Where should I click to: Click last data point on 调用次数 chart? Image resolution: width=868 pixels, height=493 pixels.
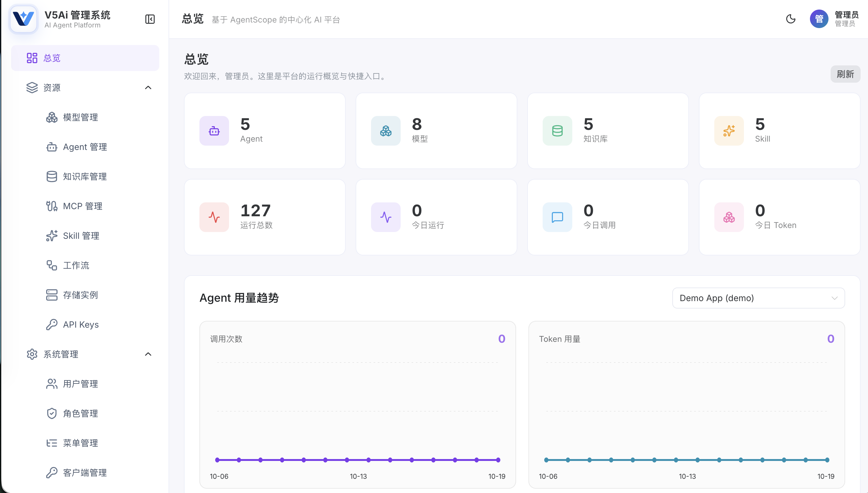tap(498, 460)
